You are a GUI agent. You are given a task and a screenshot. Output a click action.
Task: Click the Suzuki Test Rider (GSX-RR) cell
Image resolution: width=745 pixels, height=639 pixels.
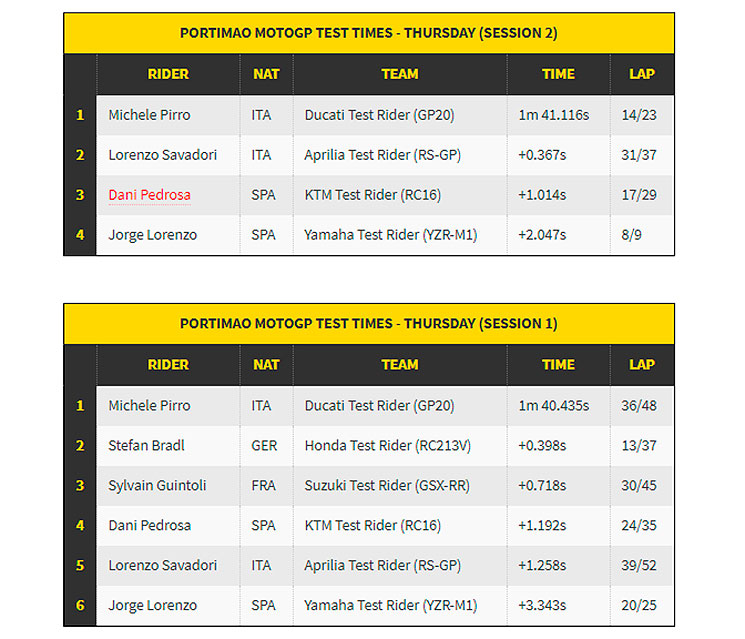point(400,486)
